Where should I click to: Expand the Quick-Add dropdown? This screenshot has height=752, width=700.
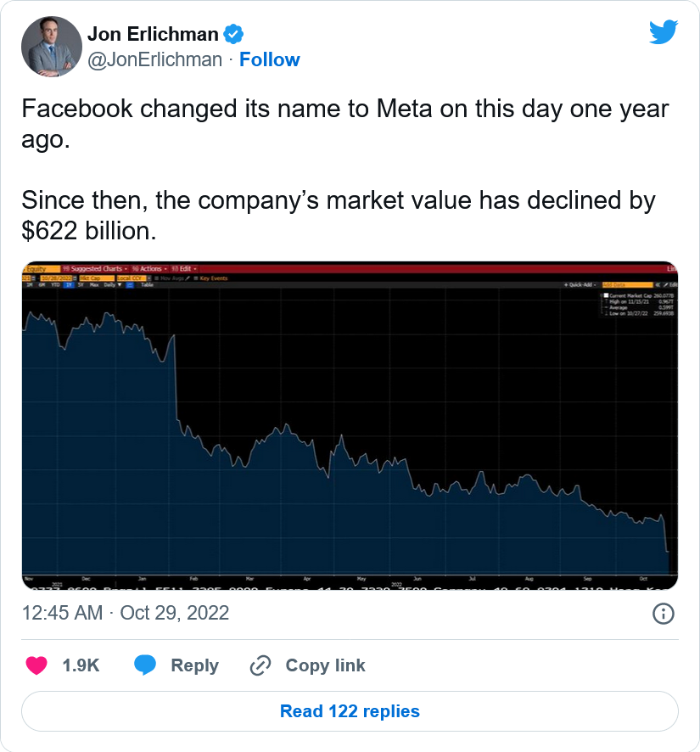coord(580,285)
